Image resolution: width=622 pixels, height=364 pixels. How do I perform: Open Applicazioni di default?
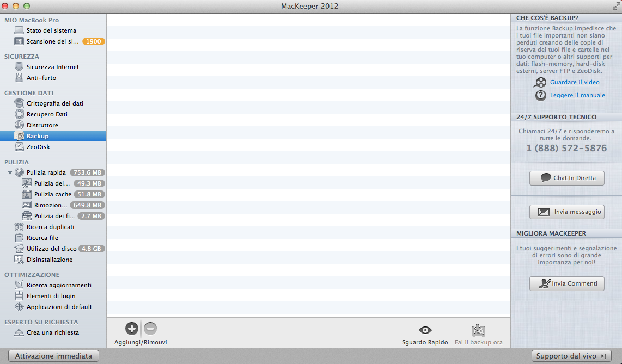tap(53, 307)
